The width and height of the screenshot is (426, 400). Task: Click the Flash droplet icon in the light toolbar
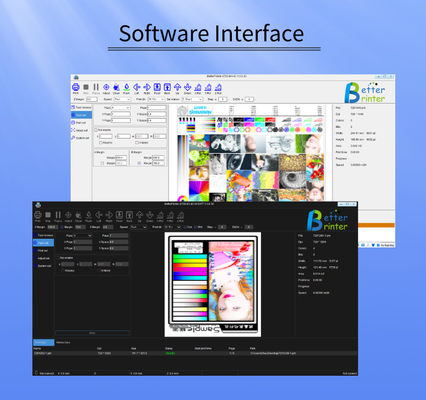[x=126, y=87]
